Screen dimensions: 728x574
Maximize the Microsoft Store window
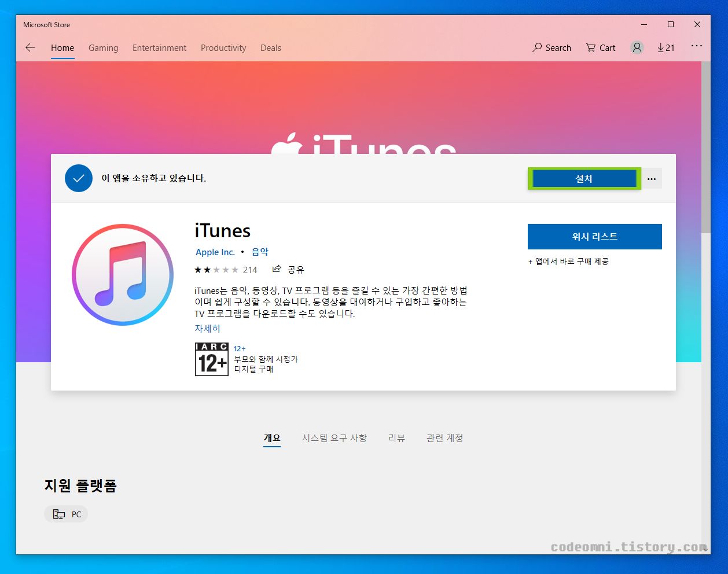click(x=671, y=24)
